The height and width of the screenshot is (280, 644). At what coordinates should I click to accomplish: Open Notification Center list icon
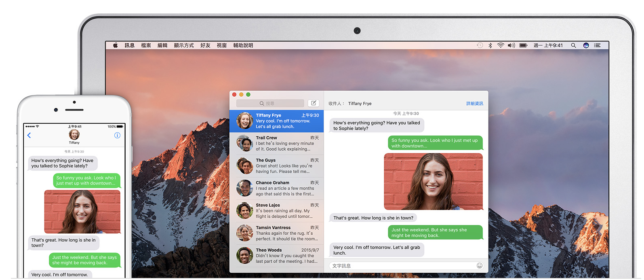tap(597, 45)
